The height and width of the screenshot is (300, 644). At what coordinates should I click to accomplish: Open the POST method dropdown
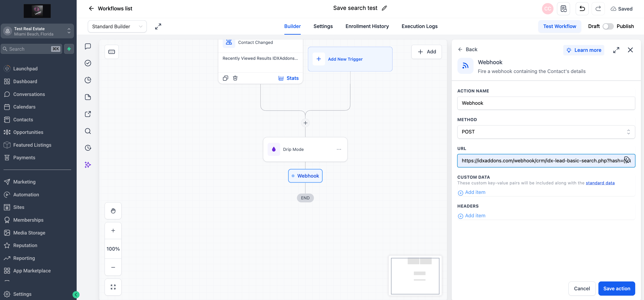click(x=546, y=132)
